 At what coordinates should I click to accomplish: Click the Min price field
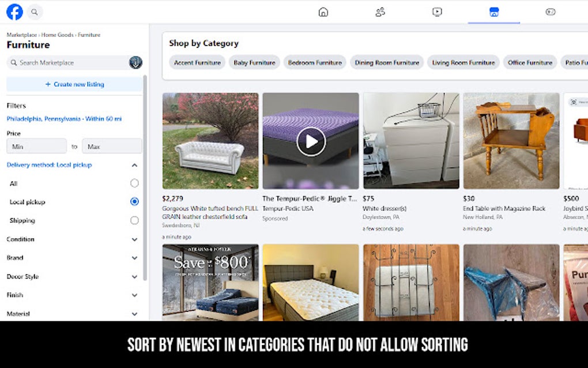[37, 147]
